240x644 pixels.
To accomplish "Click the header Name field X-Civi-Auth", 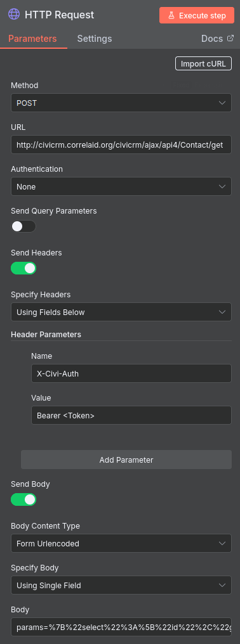I will pos(131,373).
